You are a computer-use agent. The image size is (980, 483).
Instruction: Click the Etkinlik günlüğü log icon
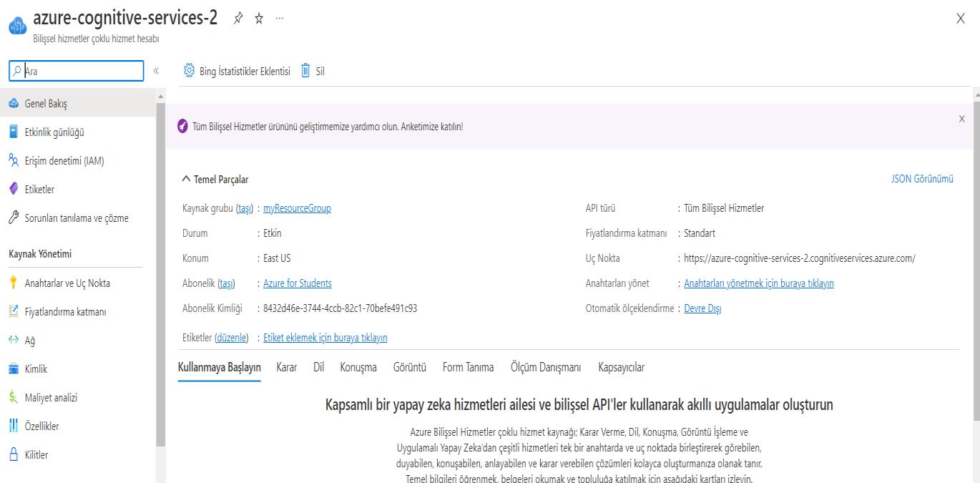tap(13, 132)
